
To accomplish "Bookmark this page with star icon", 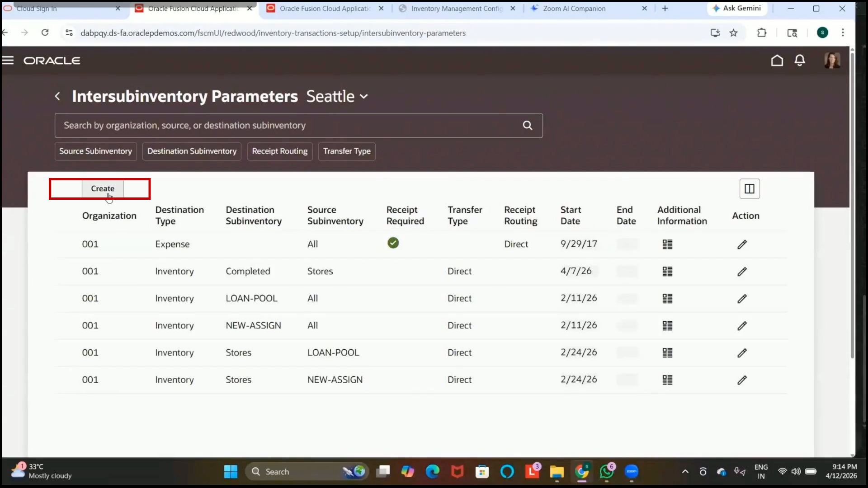I will (733, 33).
